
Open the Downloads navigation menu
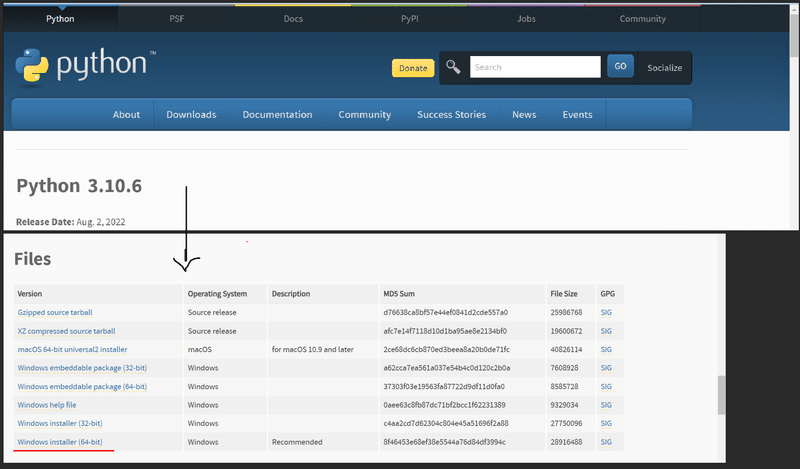(x=191, y=115)
